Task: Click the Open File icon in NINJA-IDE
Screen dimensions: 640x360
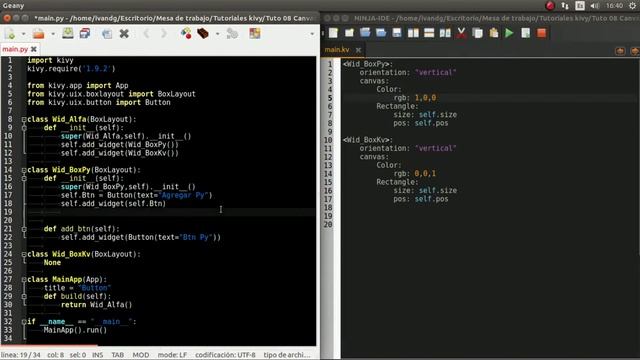Action: click(x=365, y=33)
